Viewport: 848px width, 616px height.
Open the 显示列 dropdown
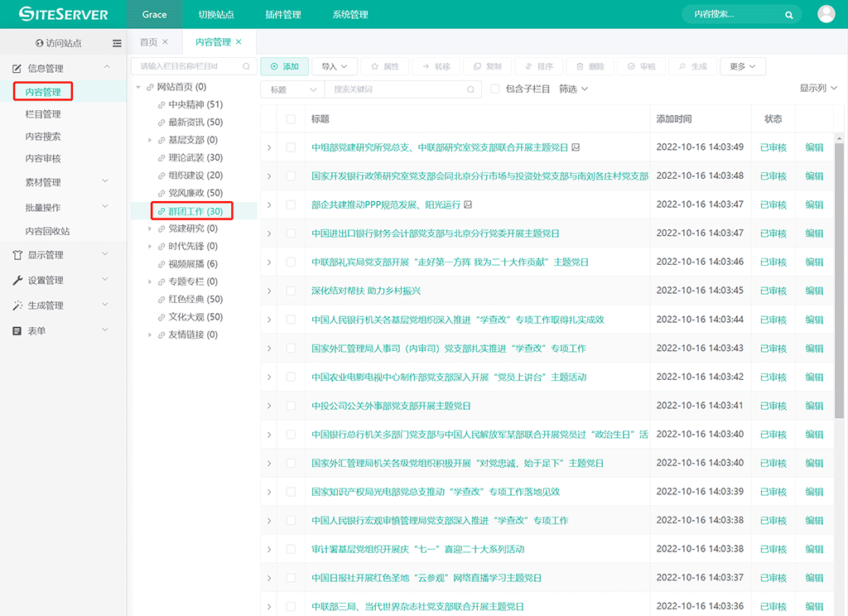pos(818,89)
